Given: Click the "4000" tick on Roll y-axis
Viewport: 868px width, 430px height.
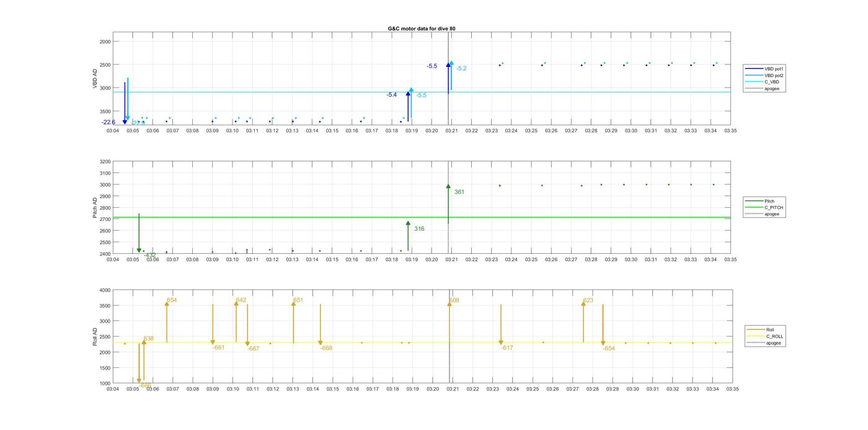Looking at the screenshot, I should pyautogui.click(x=105, y=290).
